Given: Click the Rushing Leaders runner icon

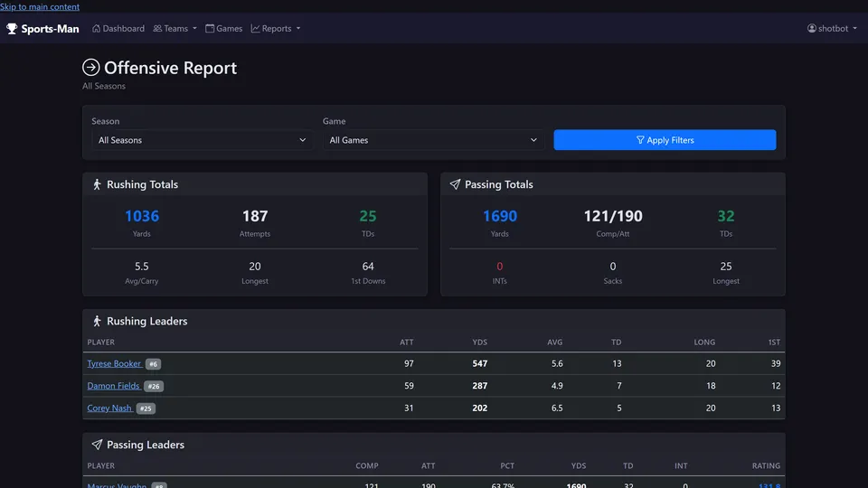Looking at the screenshot, I should pos(97,321).
